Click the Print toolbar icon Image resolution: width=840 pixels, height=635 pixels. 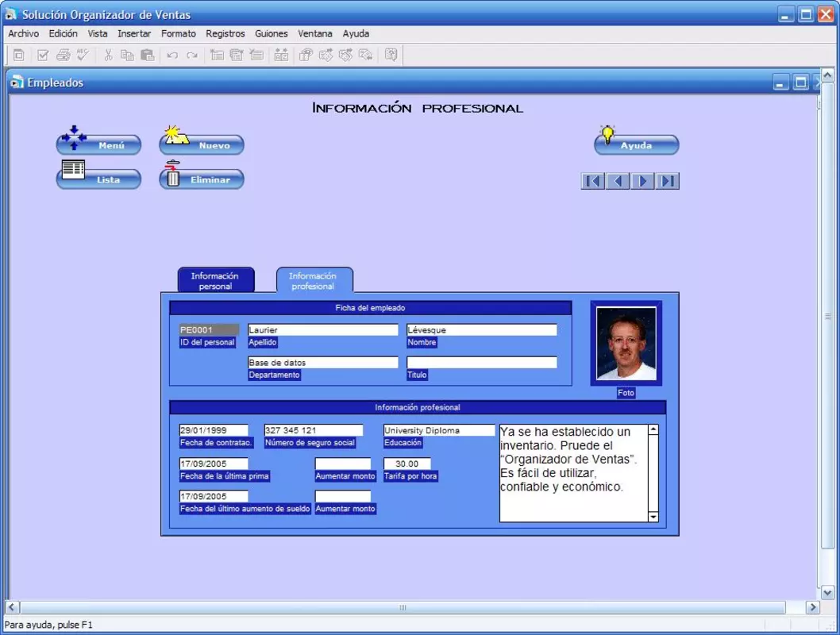(64, 55)
